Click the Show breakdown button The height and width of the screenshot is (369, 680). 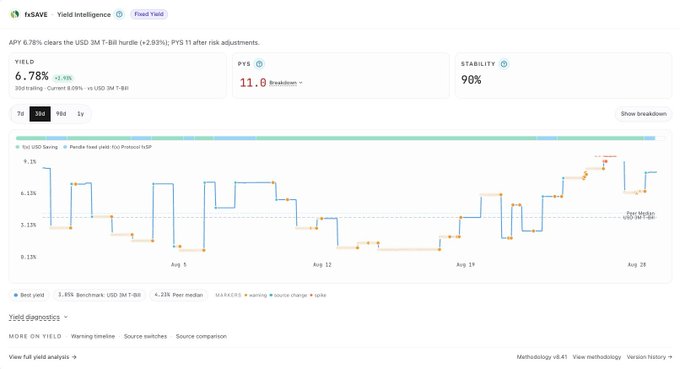click(x=644, y=114)
